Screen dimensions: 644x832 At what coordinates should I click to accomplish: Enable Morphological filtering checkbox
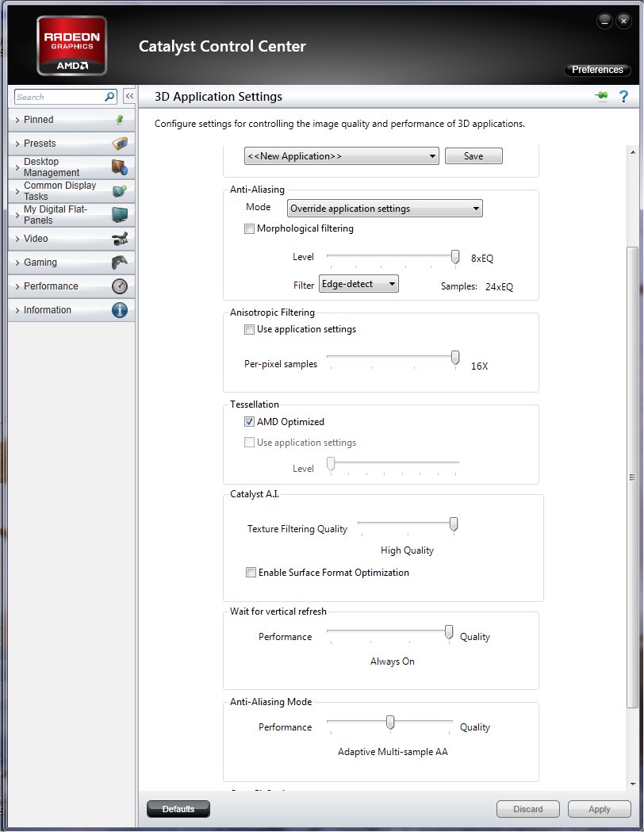(x=249, y=228)
